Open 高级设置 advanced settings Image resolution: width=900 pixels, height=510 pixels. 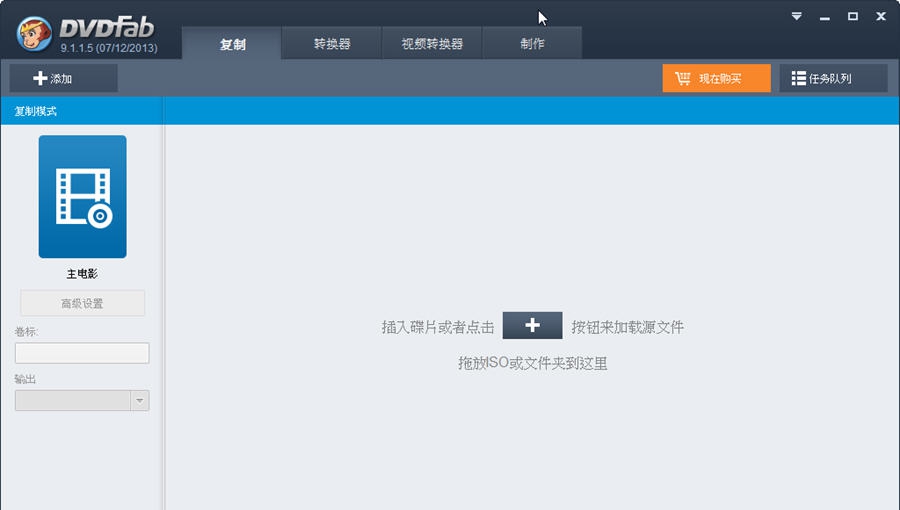[83, 303]
